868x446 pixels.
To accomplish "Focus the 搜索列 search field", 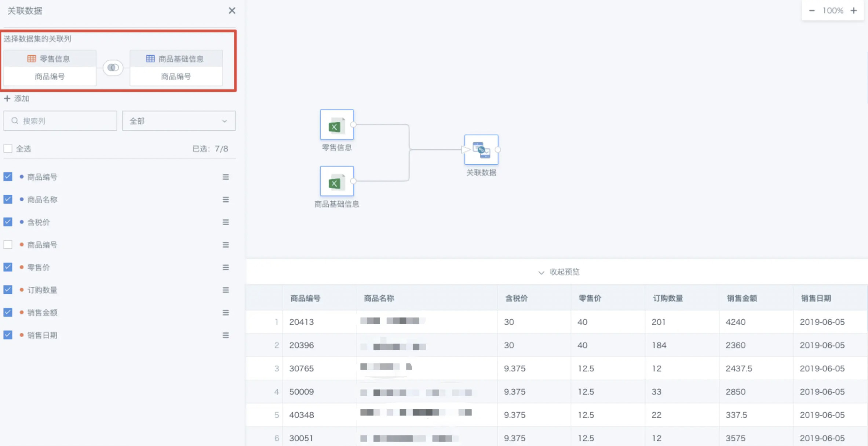I will point(60,121).
